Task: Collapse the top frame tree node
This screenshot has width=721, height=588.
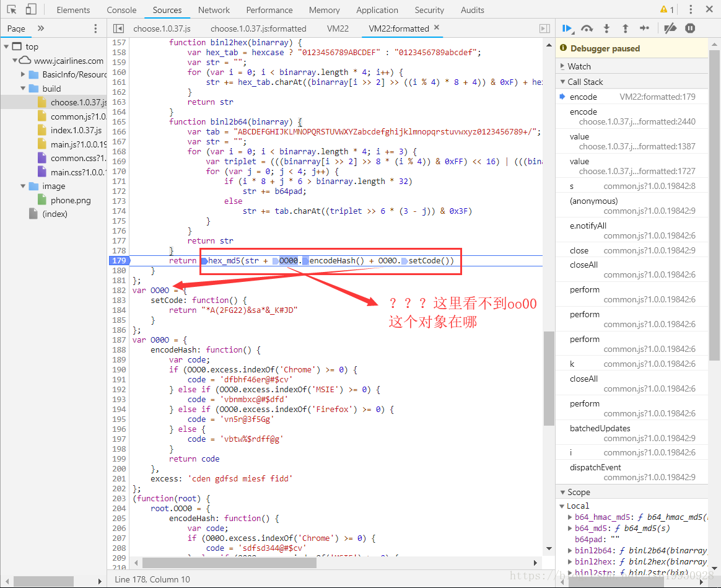Action: point(6,46)
